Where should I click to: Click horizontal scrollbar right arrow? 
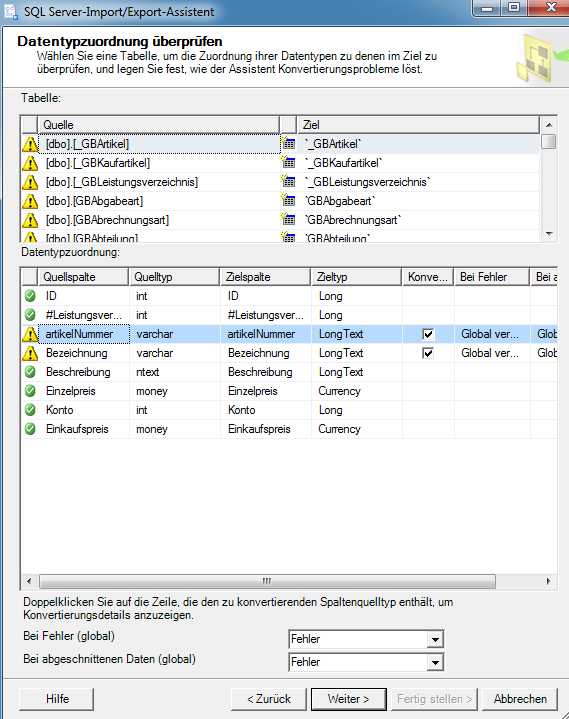coord(549,581)
